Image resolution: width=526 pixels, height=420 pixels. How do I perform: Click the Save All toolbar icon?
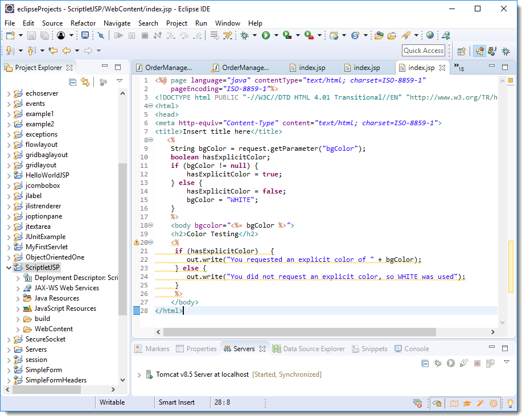(44, 35)
